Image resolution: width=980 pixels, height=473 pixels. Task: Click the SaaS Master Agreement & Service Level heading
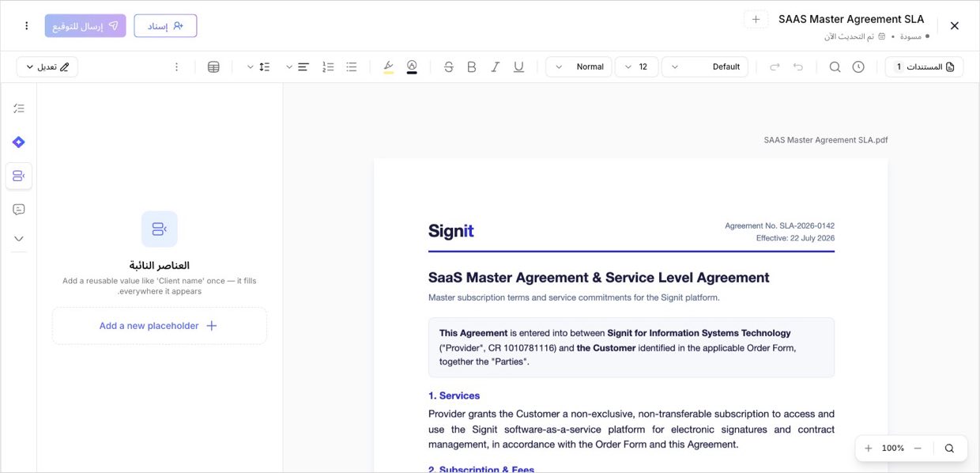tap(599, 278)
